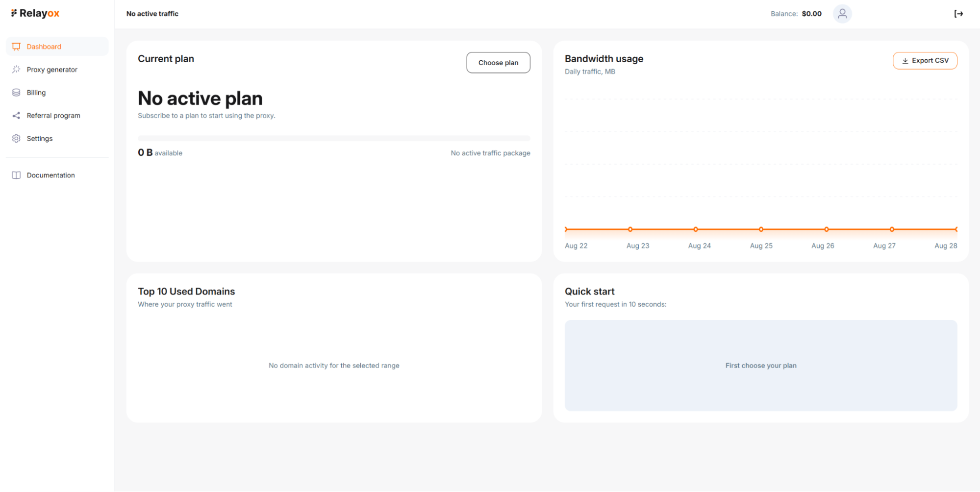This screenshot has width=980, height=492.
Task: Click the Billing coins icon
Action: (x=16, y=93)
